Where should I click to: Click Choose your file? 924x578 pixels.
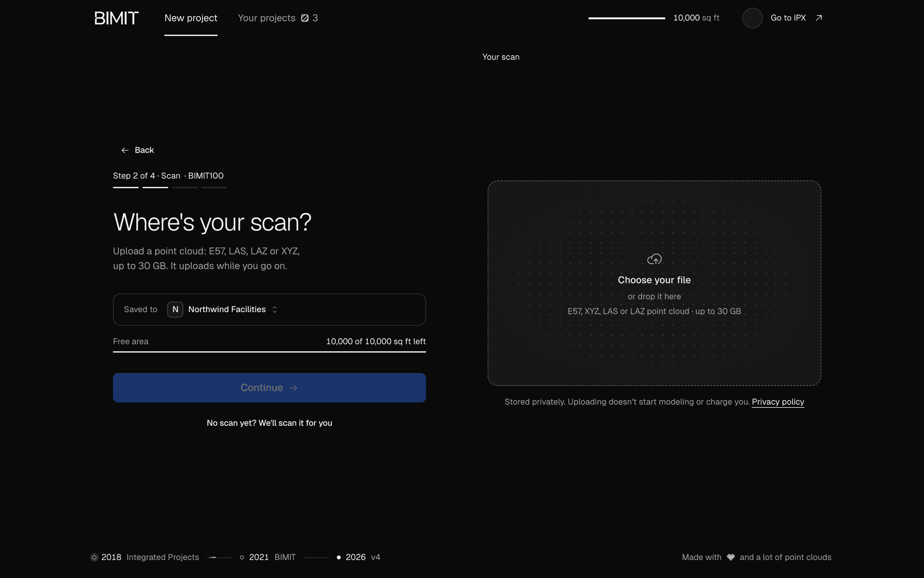654,280
